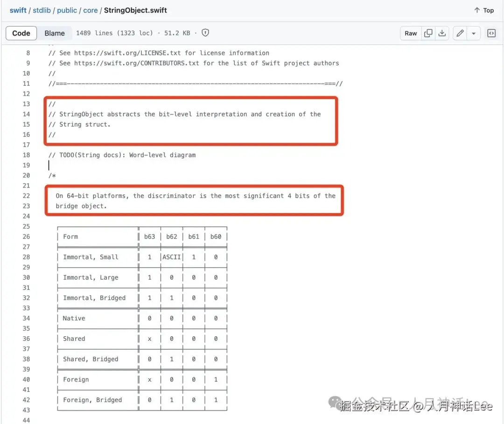Open the dropdown next to the pencil button
504x424 pixels.
coord(473,33)
